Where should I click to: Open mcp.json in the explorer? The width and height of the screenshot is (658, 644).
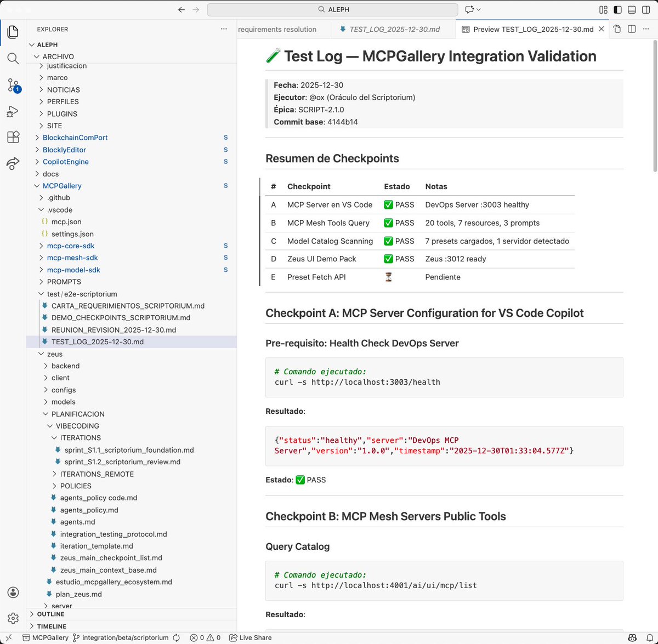pos(132,221)
